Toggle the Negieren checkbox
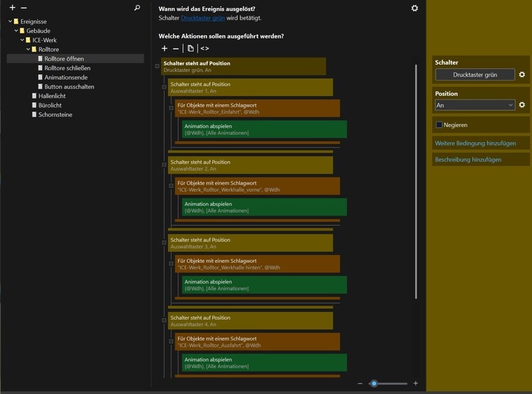Image resolution: width=532 pixels, height=394 pixels. pos(439,125)
